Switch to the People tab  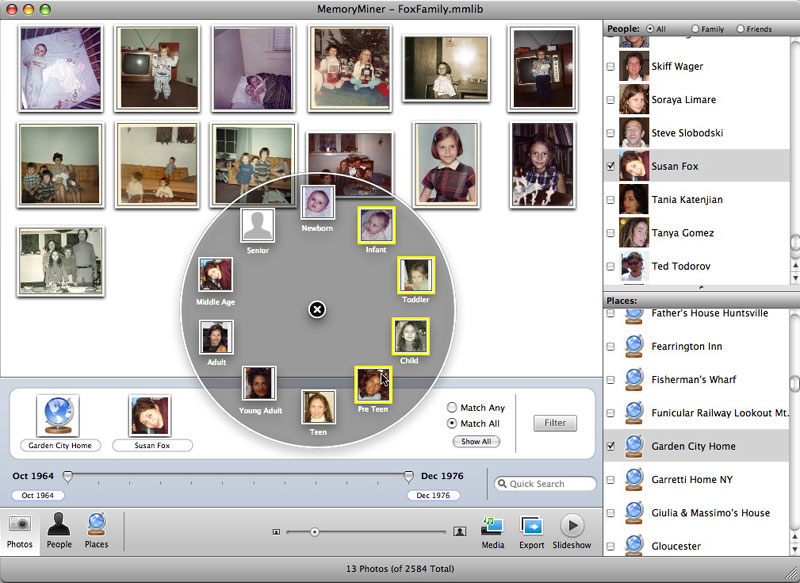tap(59, 530)
